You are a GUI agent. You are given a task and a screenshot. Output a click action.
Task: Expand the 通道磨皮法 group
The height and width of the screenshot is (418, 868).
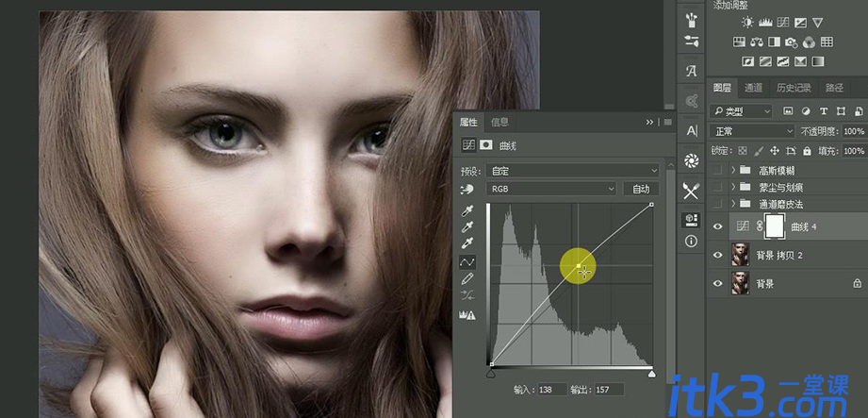point(733,203)
